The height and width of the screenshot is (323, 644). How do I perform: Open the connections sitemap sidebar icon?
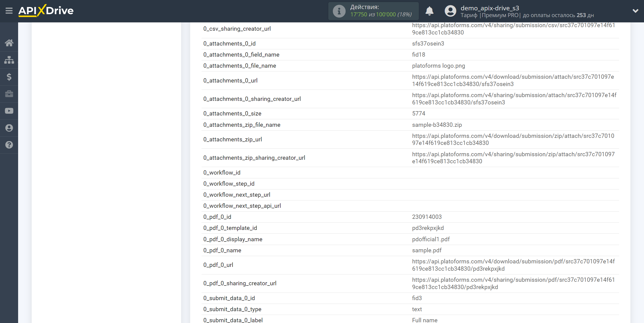point(9,60)
